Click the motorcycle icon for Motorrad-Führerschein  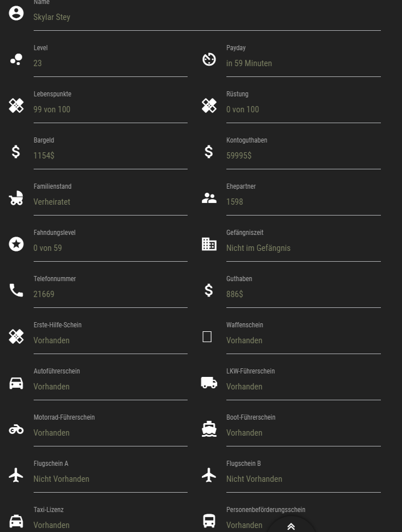[16, 429]
